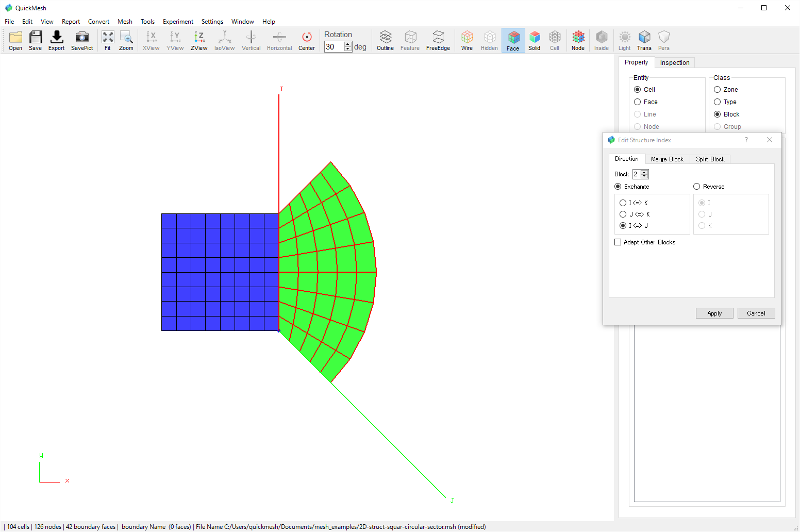Click the Save toolbar icon
Screen dimensions: 800x532
pyautogui.click(x=36, y=40)
